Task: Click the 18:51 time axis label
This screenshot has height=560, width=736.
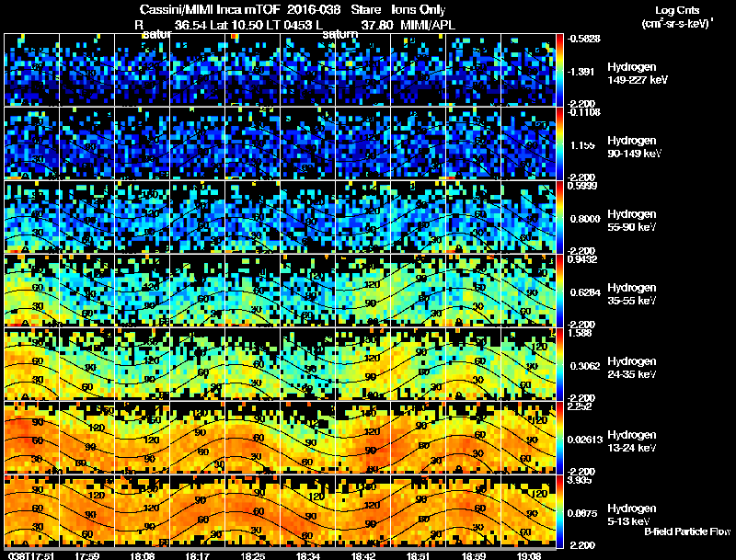Action: pos(419,555)
